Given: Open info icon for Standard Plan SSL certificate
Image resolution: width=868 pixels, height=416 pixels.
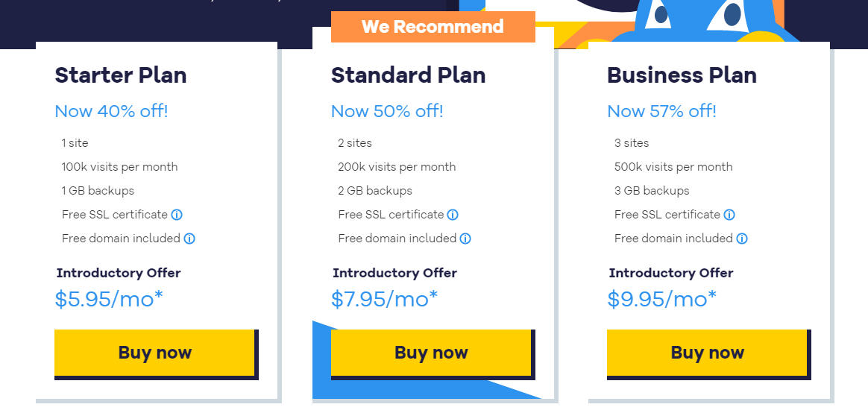Looking at the screenshot, I should [x=453, y=215].
